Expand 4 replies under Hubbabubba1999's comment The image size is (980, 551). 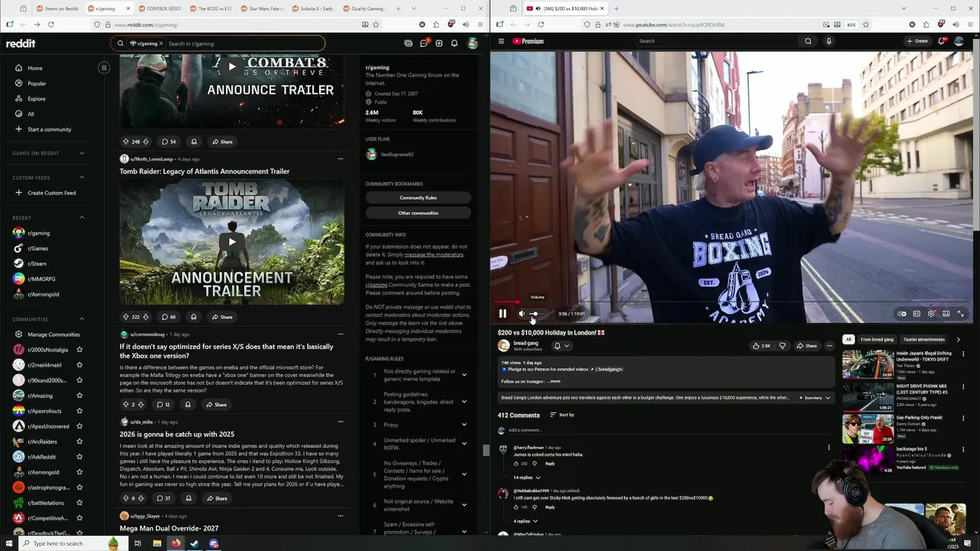tap(525, 521)
